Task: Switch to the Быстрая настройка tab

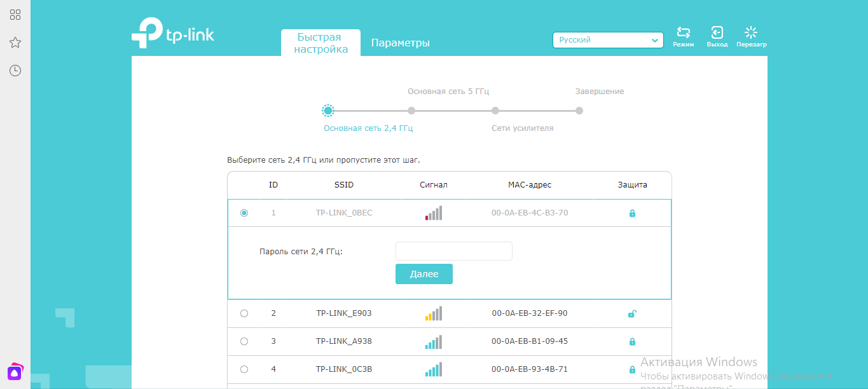Action: [320, 43]
